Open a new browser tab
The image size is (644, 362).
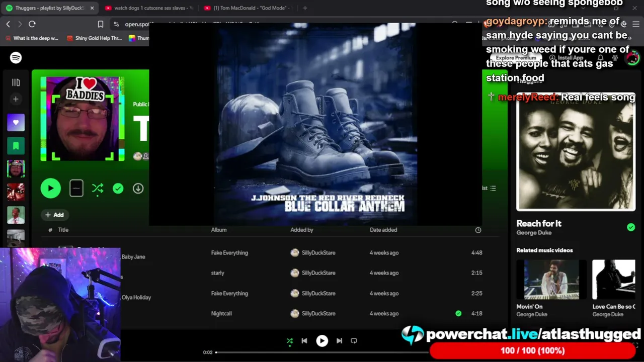click(305, 8)
